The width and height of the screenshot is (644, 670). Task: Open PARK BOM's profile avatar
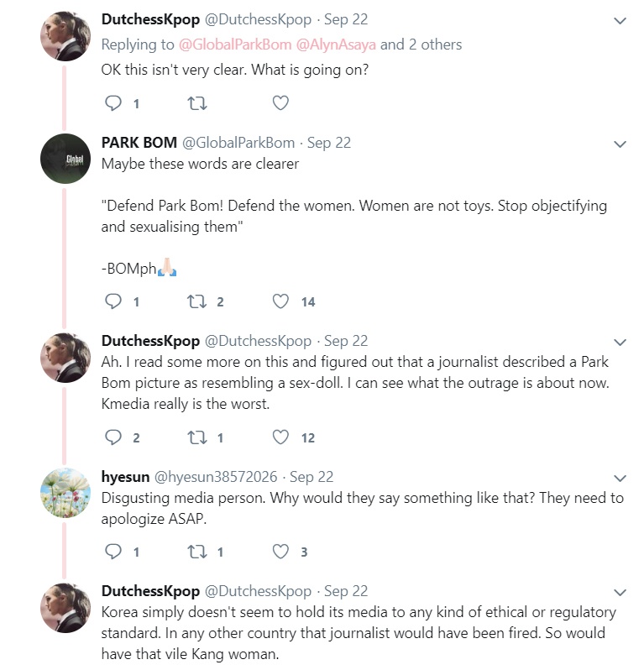65,159
